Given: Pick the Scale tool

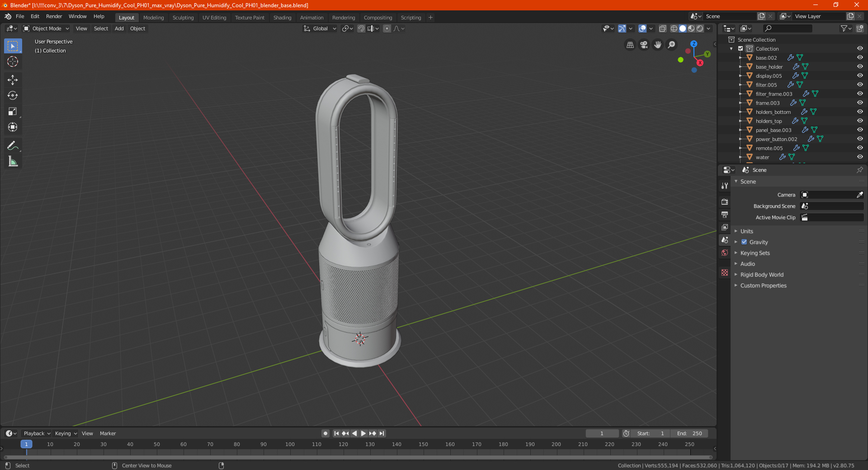Looking at the screenshot, I should pos(13,111).
